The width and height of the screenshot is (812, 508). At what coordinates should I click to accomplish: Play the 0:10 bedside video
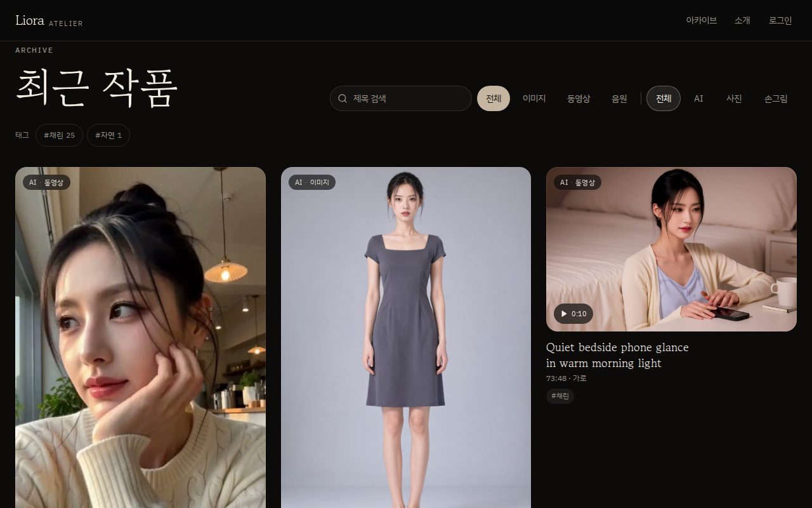tap(573, 314)
